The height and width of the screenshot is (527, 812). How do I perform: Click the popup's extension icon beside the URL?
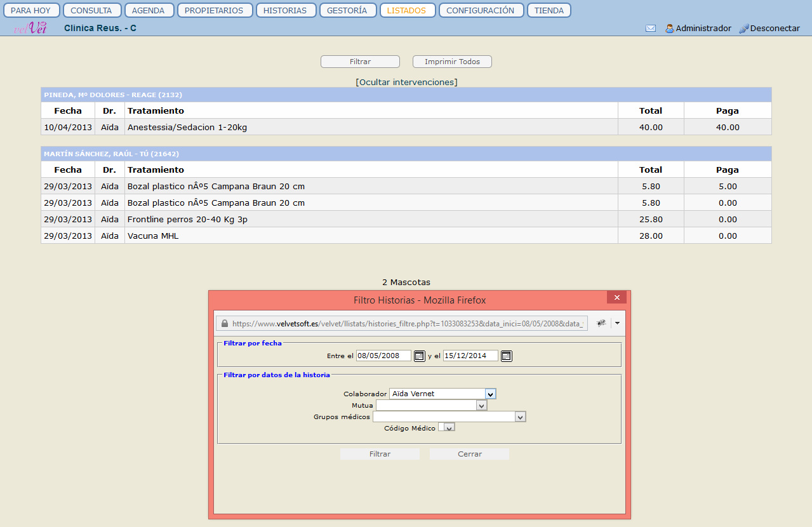pos(601,323)
